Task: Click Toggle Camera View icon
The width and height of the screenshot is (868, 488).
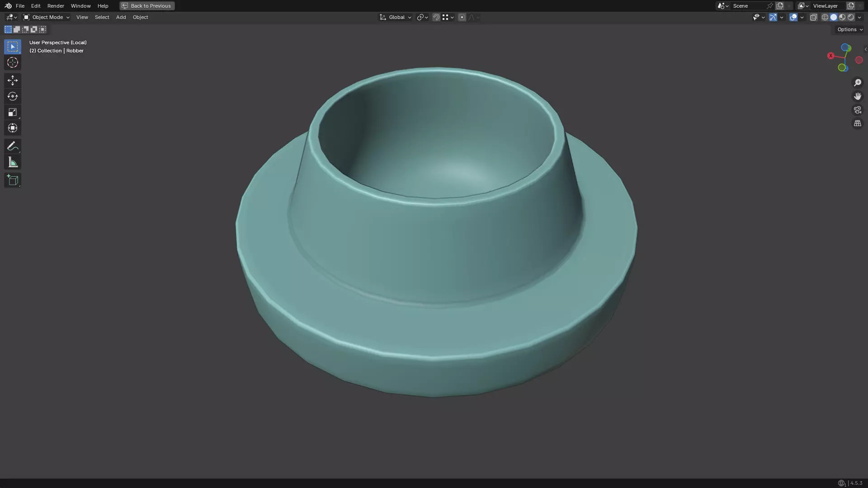Action: 857,110
